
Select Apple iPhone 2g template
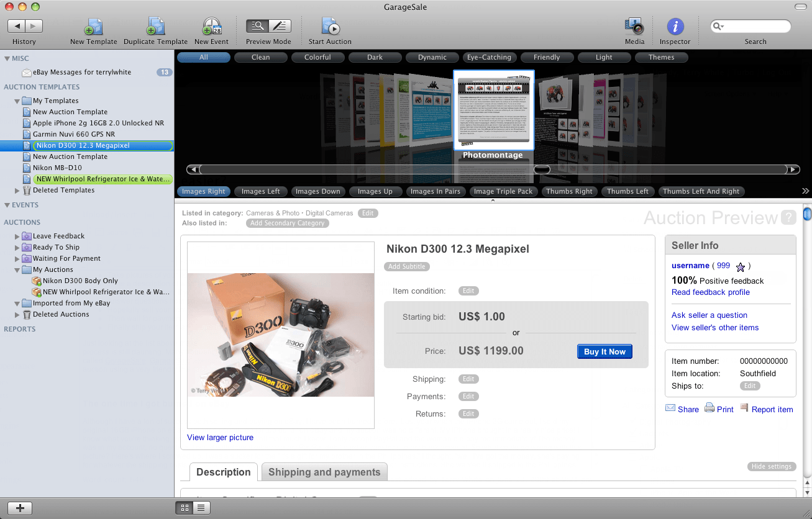tap(98, 123)
